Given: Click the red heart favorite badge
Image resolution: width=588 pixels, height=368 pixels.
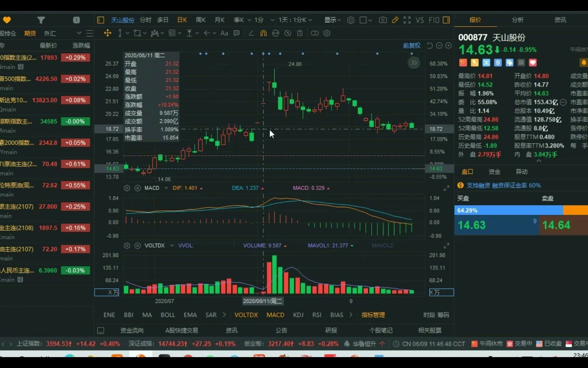Looking at the screenshot, I should pos(533,63).
